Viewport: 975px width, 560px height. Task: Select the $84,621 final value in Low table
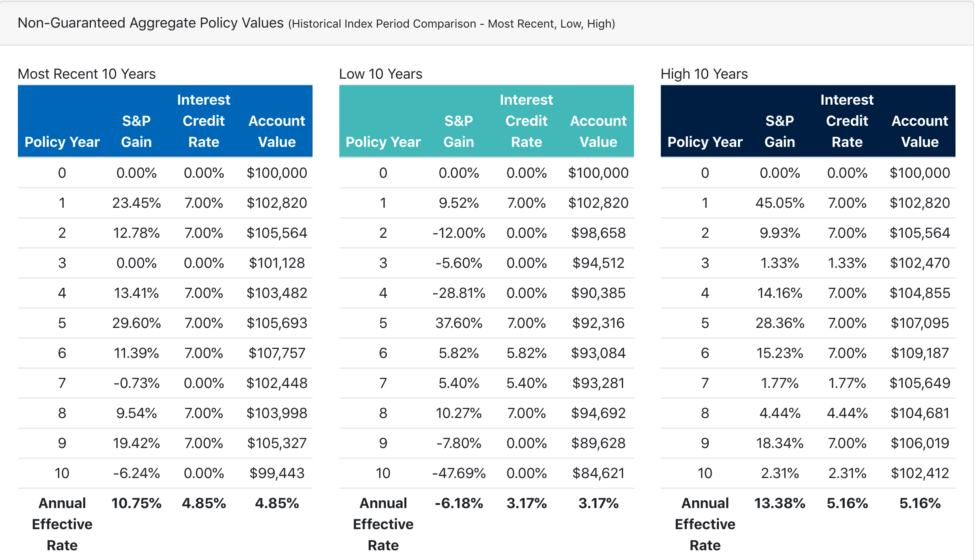click(x=599, y=473)
